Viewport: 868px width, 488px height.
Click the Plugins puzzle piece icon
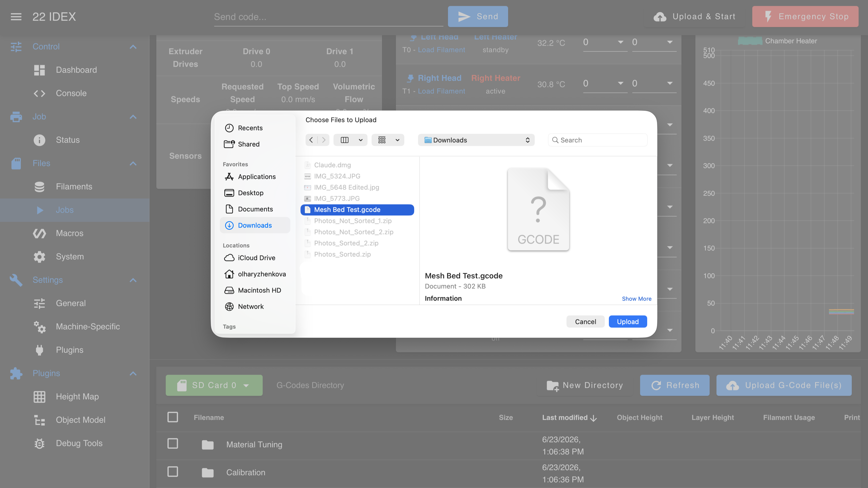coord(16,374)
